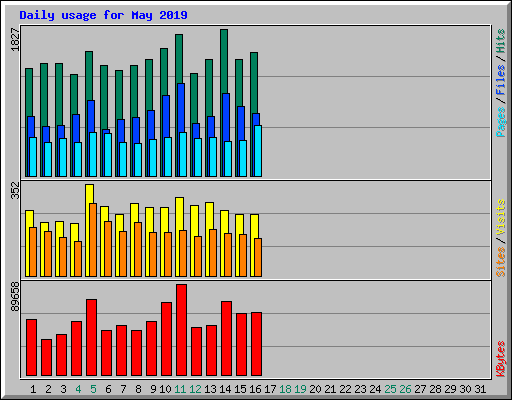Click the red 'KBytes' legend label
The width and height of the screenshot is (512, 400).
tap(501, 359)
